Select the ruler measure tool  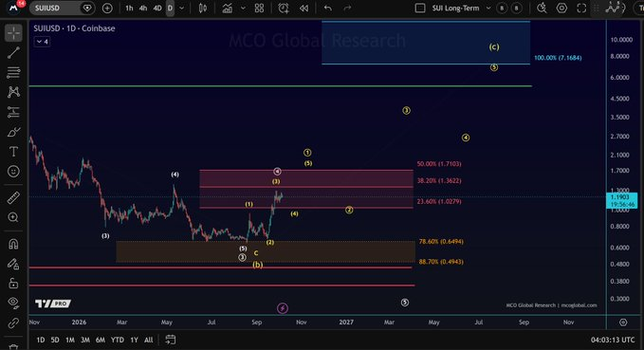click(x=13, y=197)
